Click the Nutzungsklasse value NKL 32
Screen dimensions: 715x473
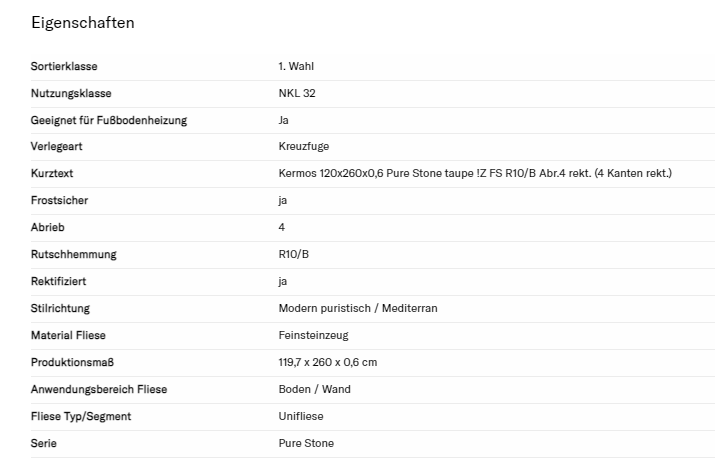point(299,94)
